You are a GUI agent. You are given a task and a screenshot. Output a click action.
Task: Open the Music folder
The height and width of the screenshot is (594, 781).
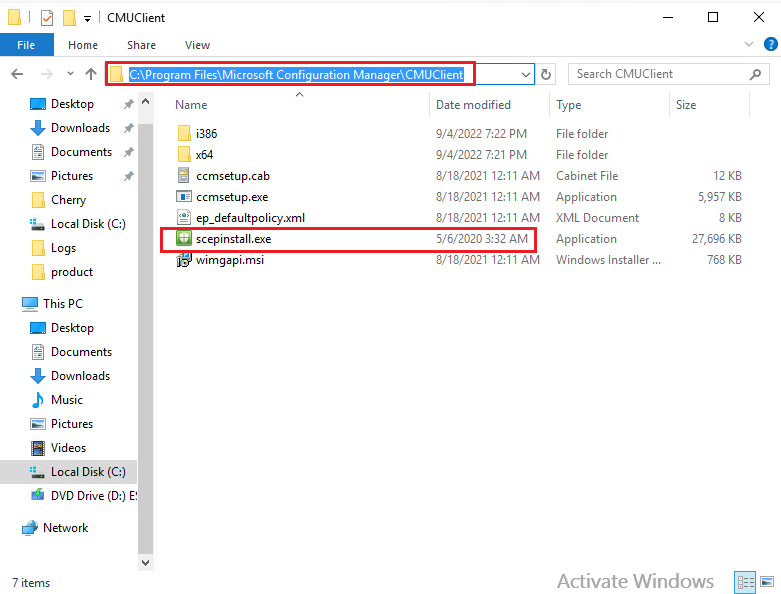[x=67, y=400]
